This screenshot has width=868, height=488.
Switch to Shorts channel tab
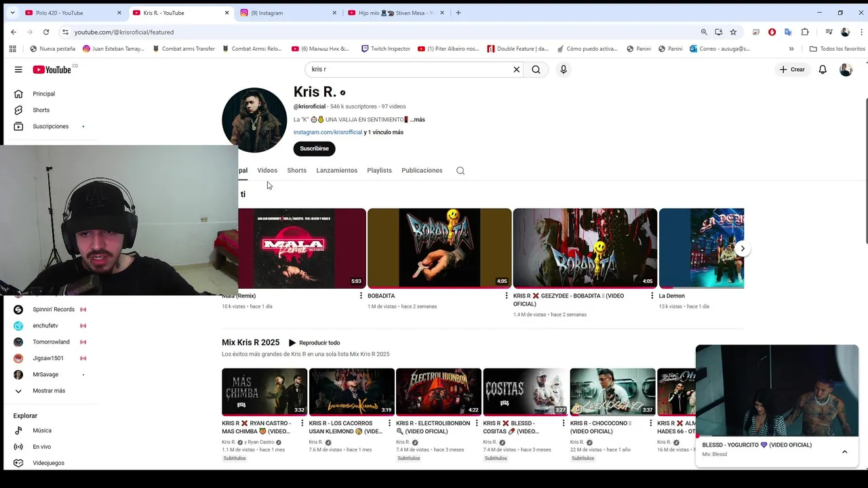pos(296,170)
